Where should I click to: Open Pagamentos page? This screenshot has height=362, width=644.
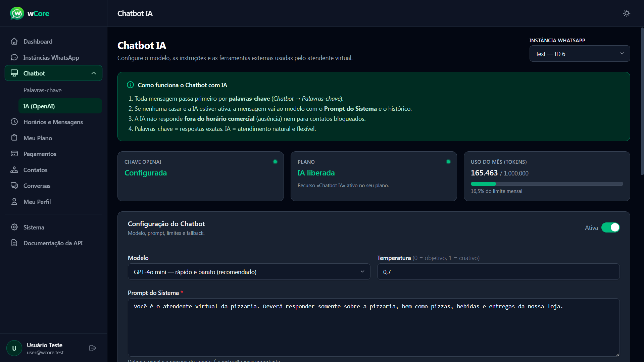(x=53, y=154)
